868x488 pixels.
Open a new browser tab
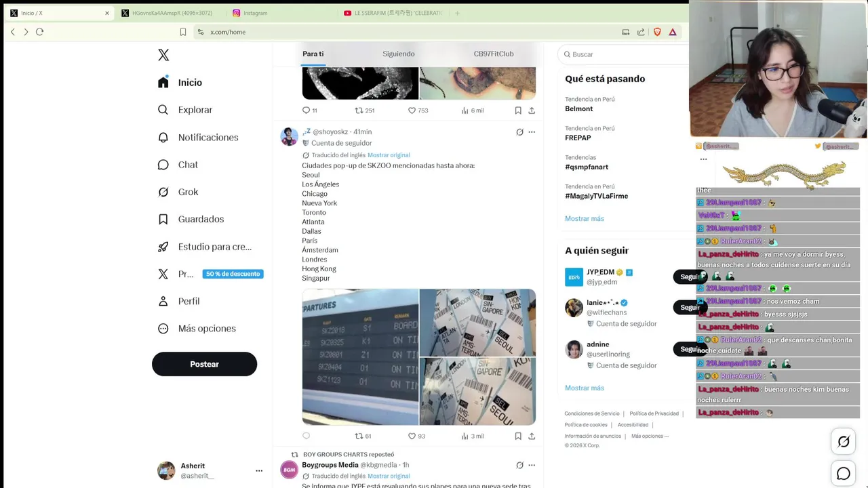(457, 13)
